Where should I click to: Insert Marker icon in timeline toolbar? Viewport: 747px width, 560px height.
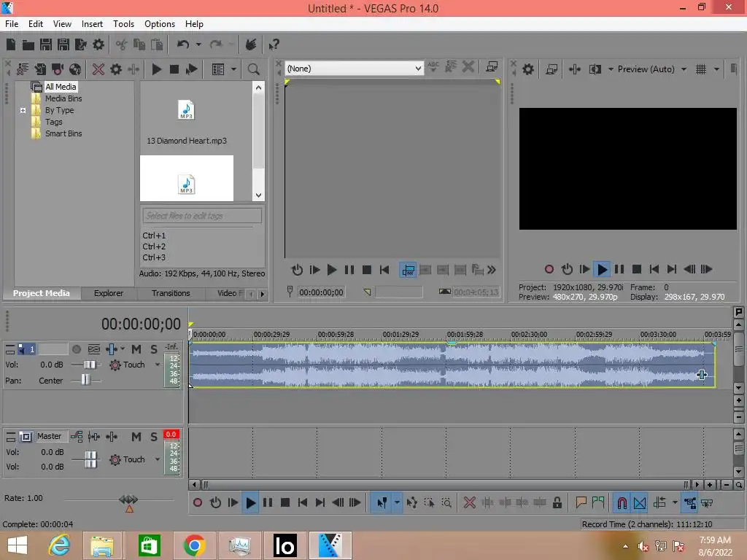pyautogui.click(x=581, y=503)
